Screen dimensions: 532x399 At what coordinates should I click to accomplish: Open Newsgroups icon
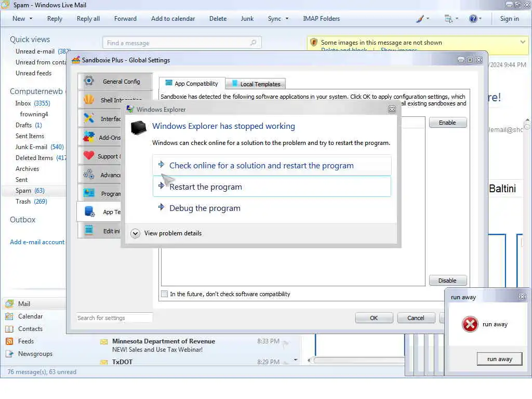click(x=9, y=353)
